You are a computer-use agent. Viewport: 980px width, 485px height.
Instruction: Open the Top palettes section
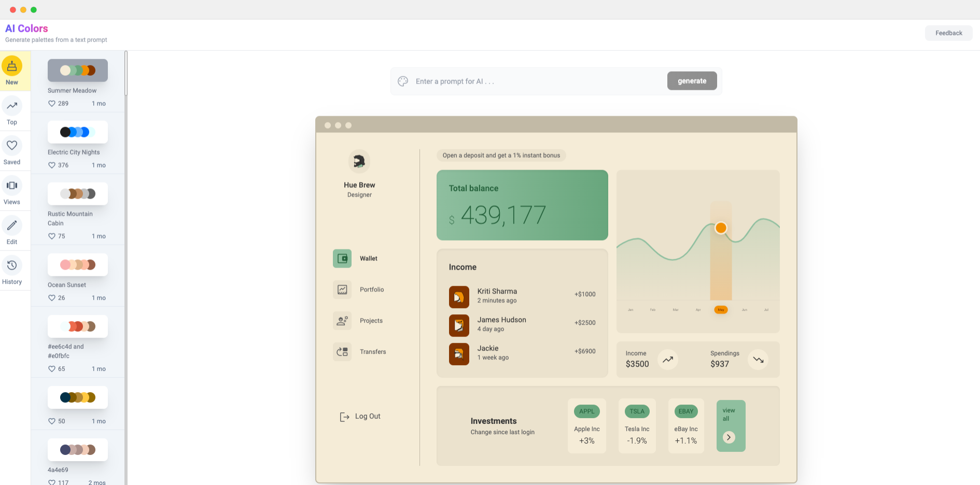12,106
